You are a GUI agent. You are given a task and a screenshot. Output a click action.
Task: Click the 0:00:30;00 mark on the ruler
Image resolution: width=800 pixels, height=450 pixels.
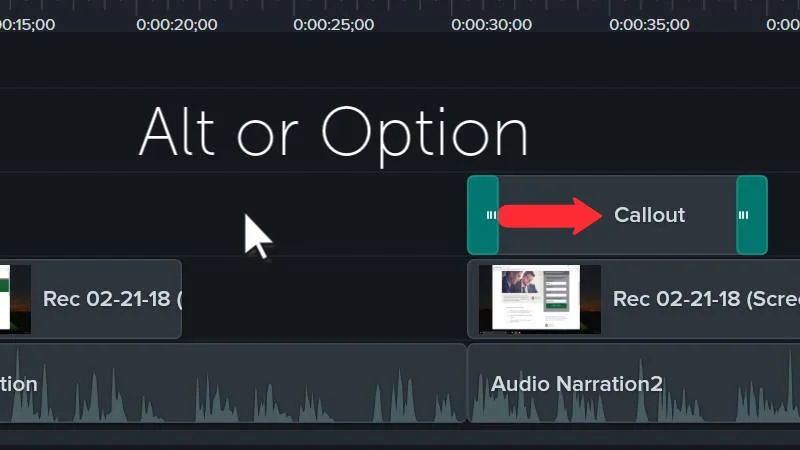coord(491,24)
